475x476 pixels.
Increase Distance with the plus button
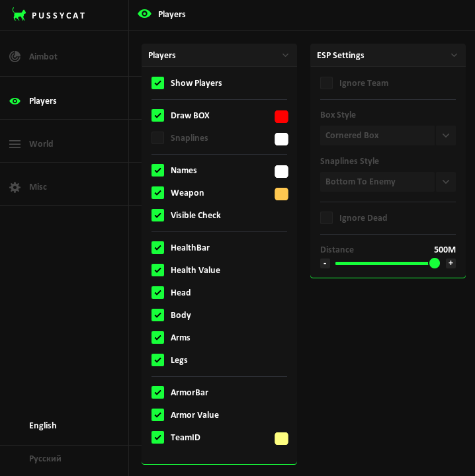click(x=451, y=263)
